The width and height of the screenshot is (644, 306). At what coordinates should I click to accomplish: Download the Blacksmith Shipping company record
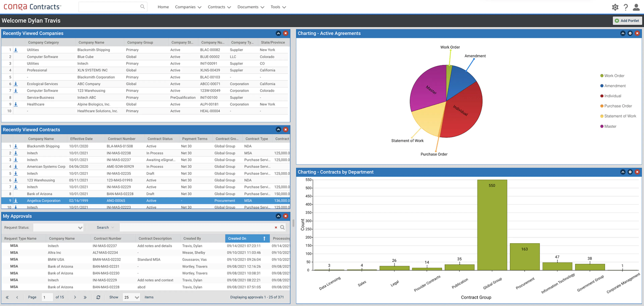pyautogui.click(x=16, y=50)
